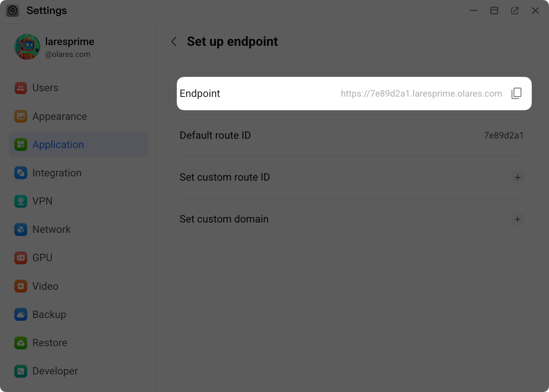Open the Video settings section
Screen dimensions: 549x392
click(45, 286)
